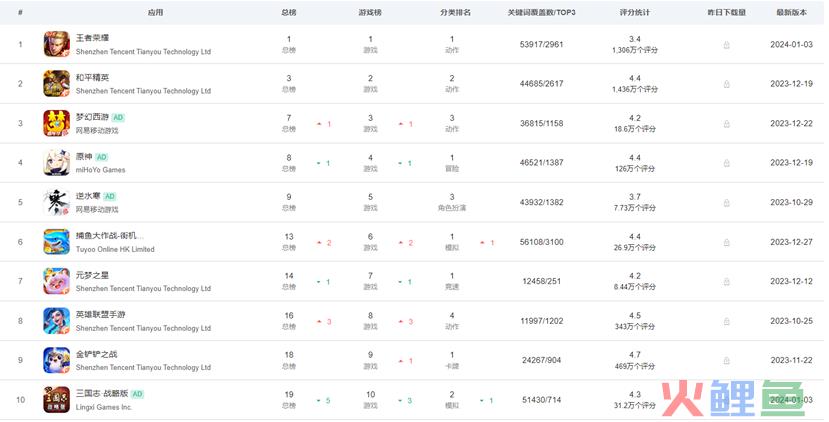Click the 分类排名 column header
The height and width of the screenshot is (422, 829).
(455, 12)
